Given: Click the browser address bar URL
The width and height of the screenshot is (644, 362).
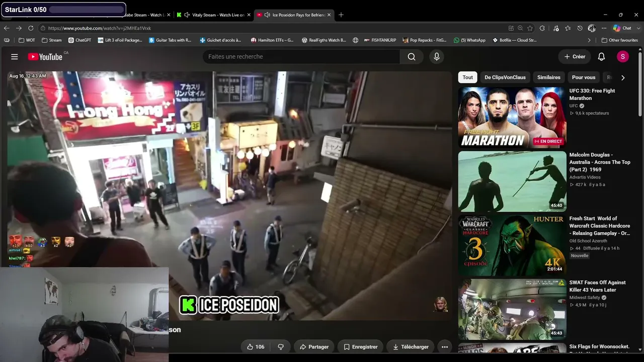Looking at the screenshot, I should [x=100, y=28].
